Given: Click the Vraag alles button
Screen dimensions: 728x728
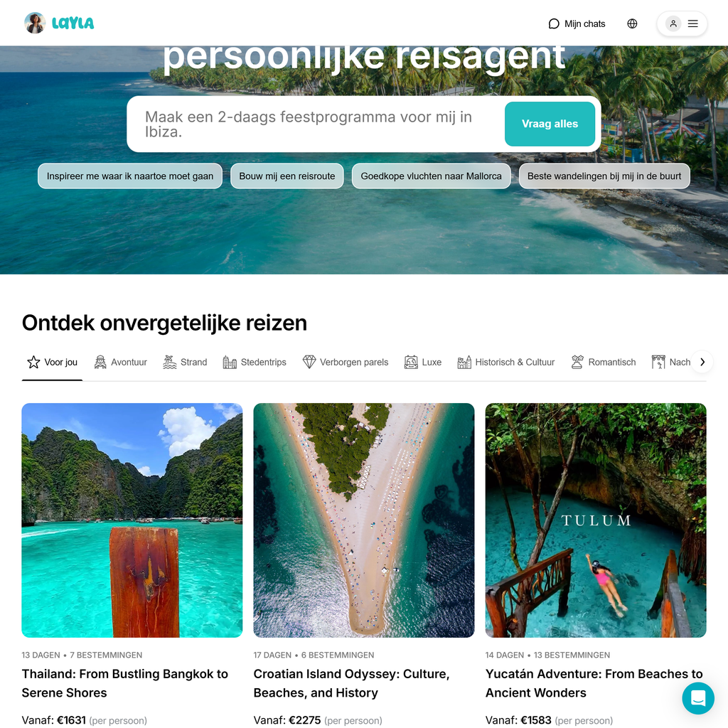Looking at the screenshot, I should 550,124.
